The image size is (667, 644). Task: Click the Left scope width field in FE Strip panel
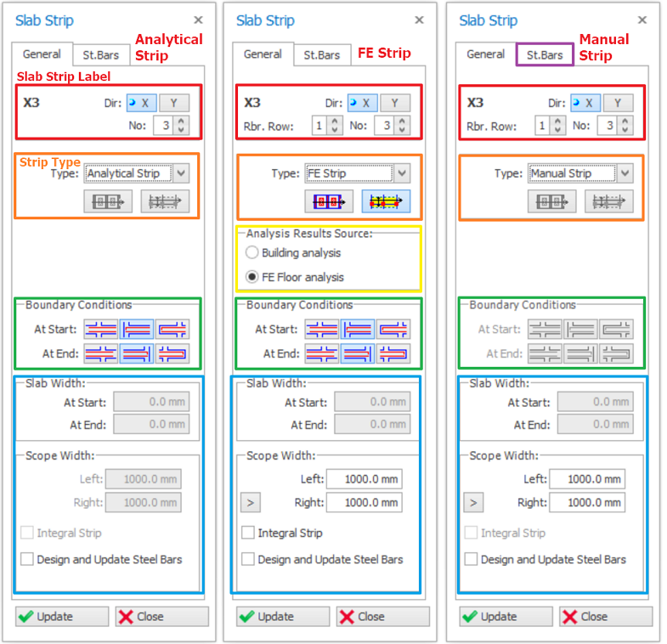(364, 479)
